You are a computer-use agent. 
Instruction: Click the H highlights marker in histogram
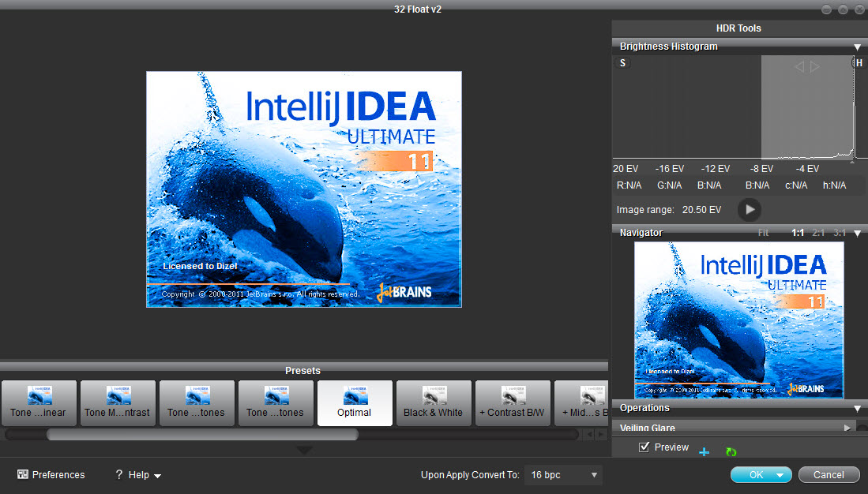click(x=859, y=63)
